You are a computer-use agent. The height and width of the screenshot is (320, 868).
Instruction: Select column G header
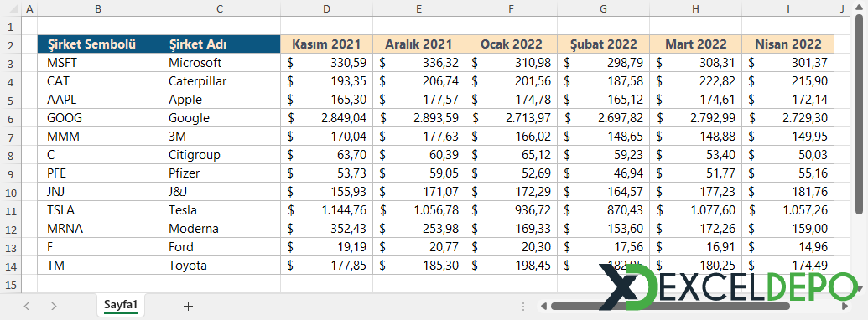(603, 9)
